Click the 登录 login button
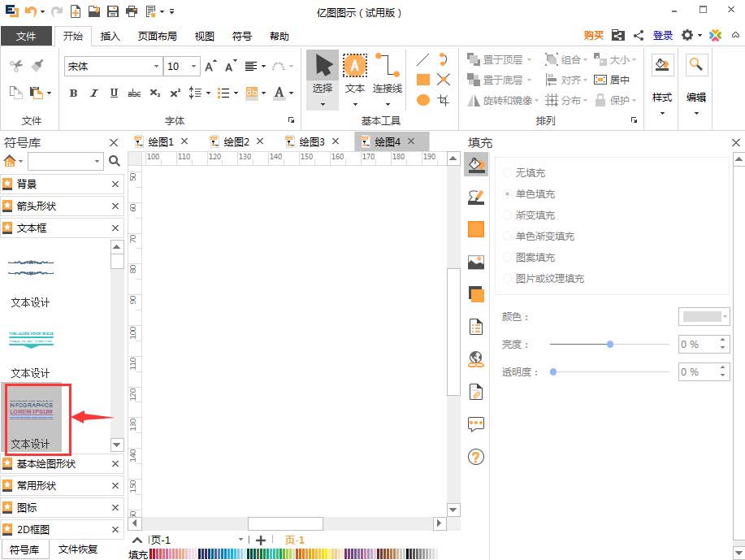Image resolution: width=745 pixels, height=560 pixels. (x=662, y=36)
